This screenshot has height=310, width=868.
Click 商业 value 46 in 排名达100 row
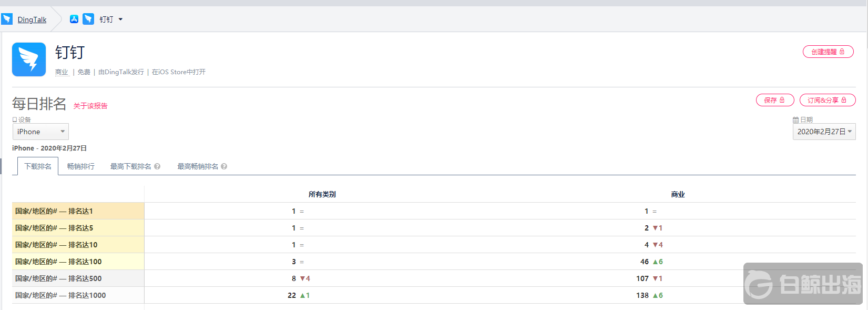point(645,262)
